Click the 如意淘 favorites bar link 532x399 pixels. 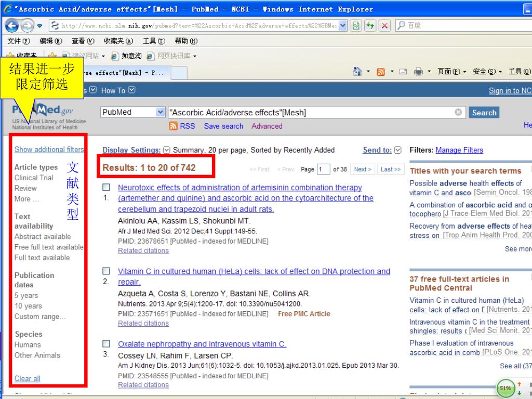[127, 56]
